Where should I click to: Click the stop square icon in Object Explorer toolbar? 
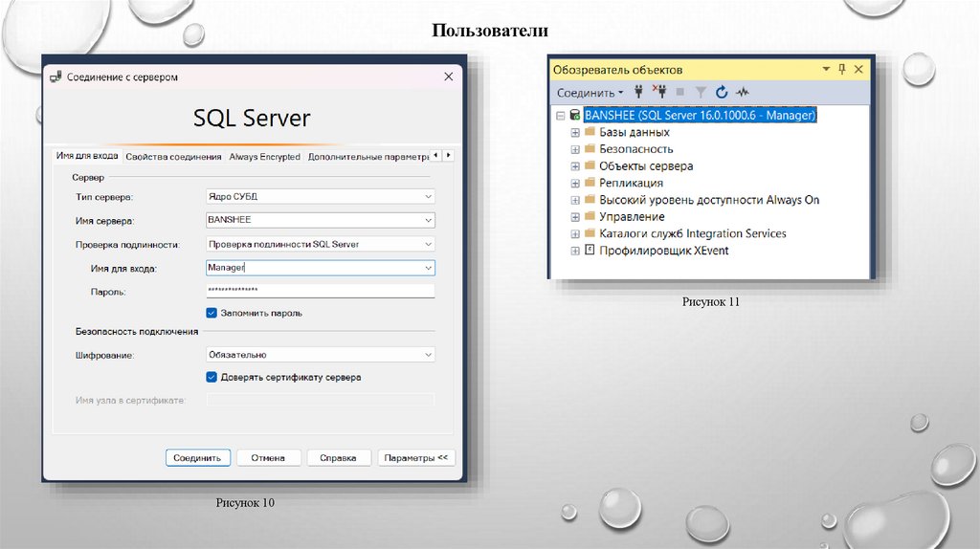pos(680,93)
